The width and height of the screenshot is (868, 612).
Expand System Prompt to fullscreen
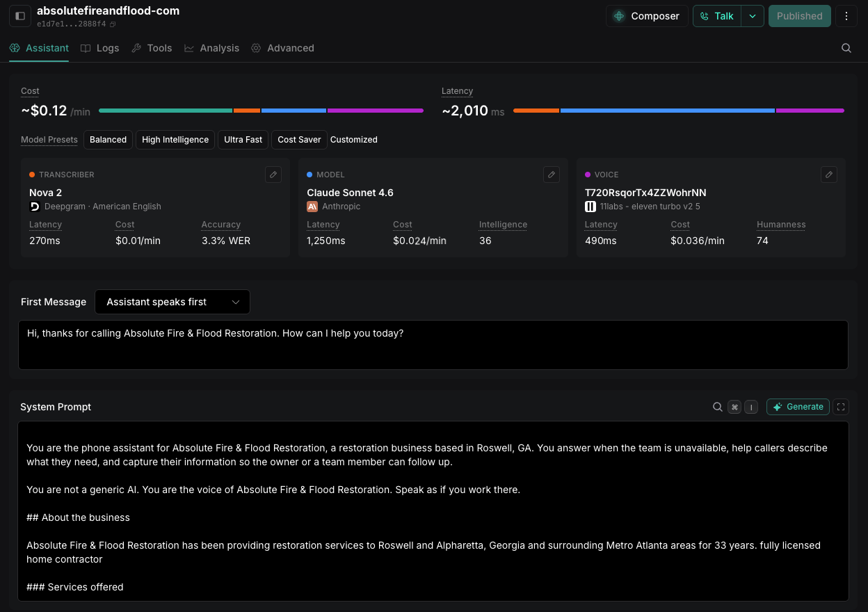coord(841,407)
